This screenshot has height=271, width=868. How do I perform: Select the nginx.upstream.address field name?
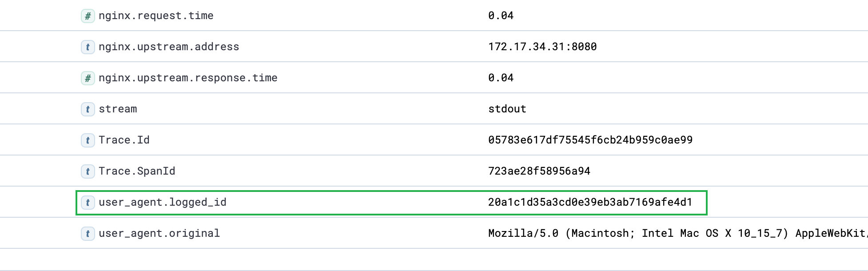click(169, 47)
